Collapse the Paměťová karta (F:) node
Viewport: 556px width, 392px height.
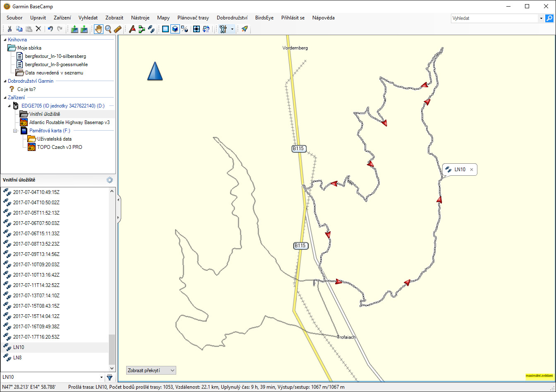pos(15,131)
